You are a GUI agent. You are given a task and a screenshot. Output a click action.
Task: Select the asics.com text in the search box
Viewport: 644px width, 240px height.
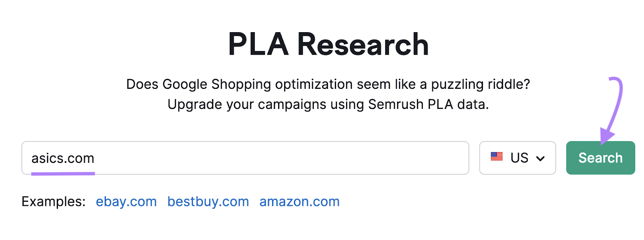click(x=63, y=158)
